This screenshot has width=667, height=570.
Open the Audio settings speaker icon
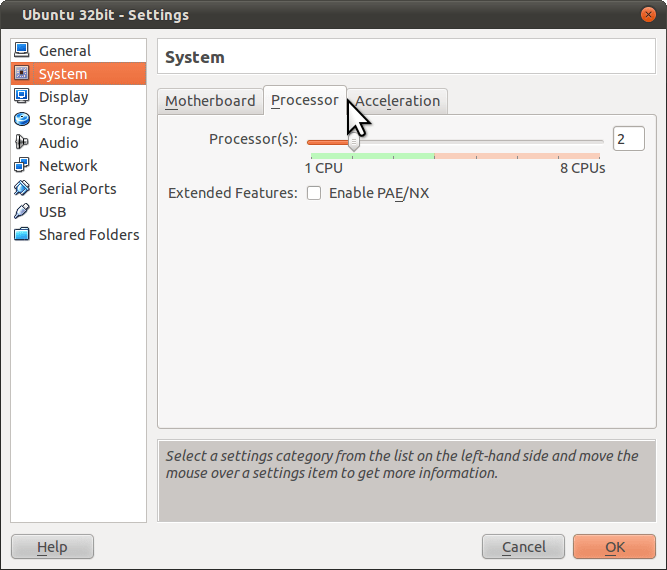[x=22, y=142]
